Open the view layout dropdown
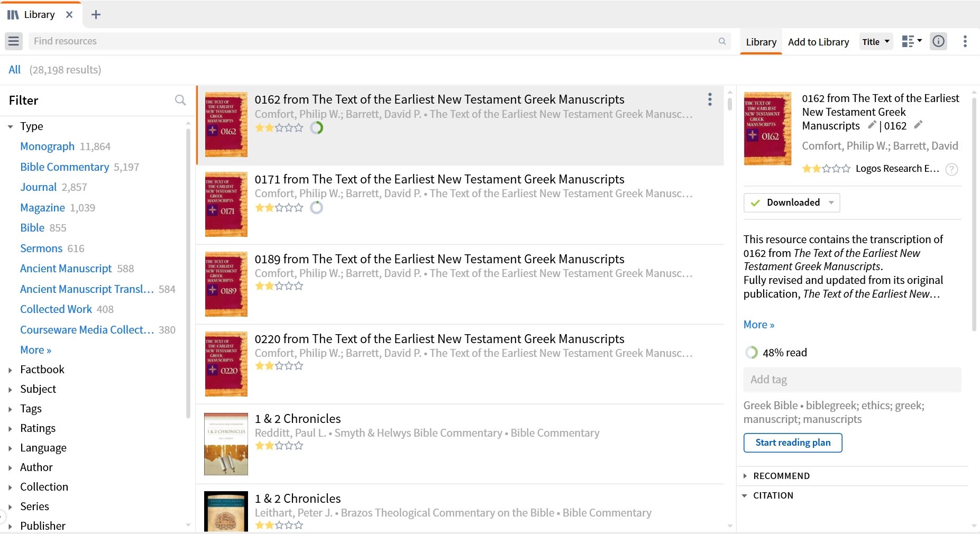Image resolution: width=980 pixels, height=534 pixels. point(912,41)
